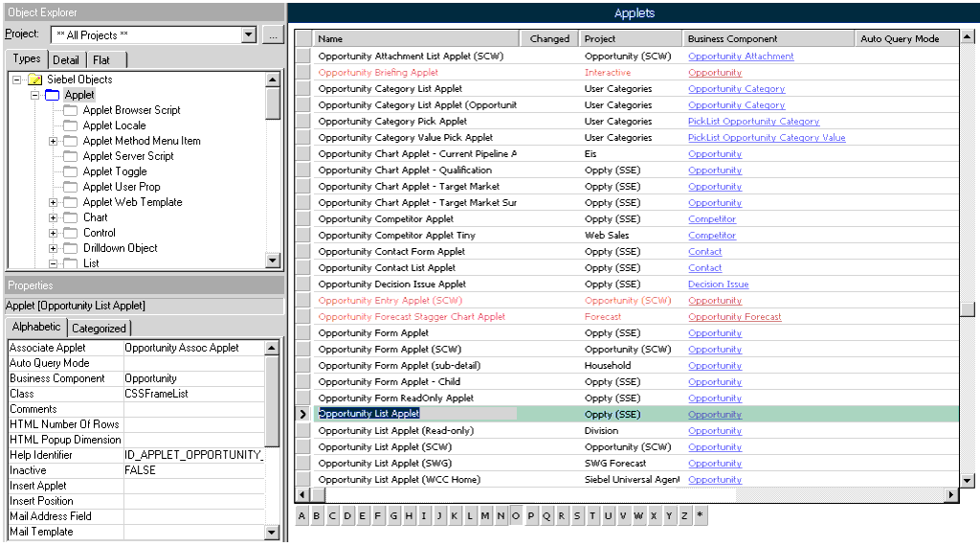Jump to applets starting with Z
The image size is (980, 546).
point(684,516)
